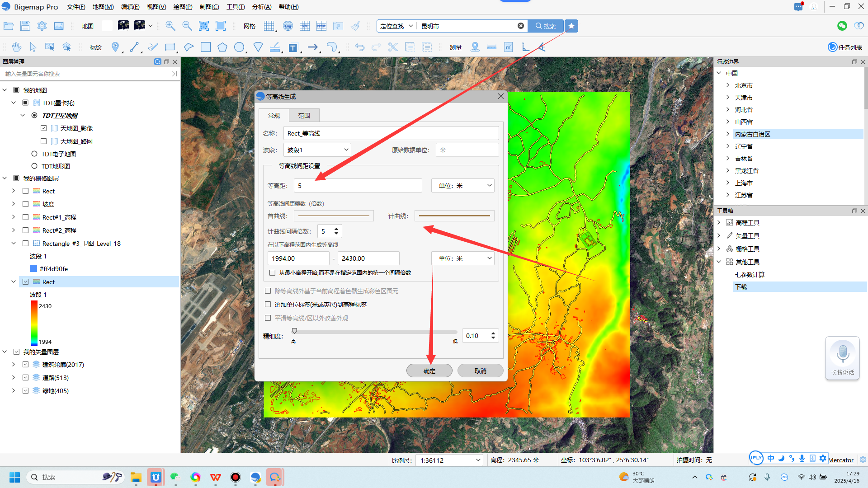The height and width of the screenshot is (488, 868).
Task: Click the zoom in magnifier icon
Action: 170,26
